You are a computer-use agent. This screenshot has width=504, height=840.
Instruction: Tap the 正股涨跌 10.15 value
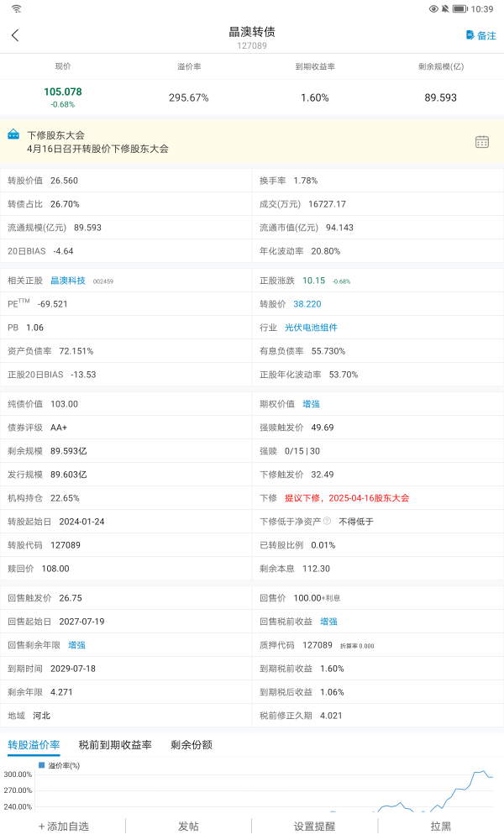pos(314,281)
